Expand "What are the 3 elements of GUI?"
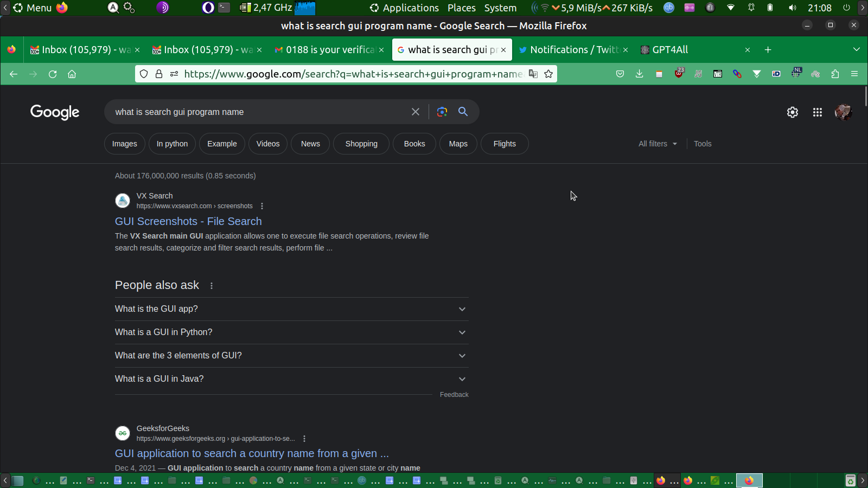This screenshot has width=868, height=488. click(292, 356)
